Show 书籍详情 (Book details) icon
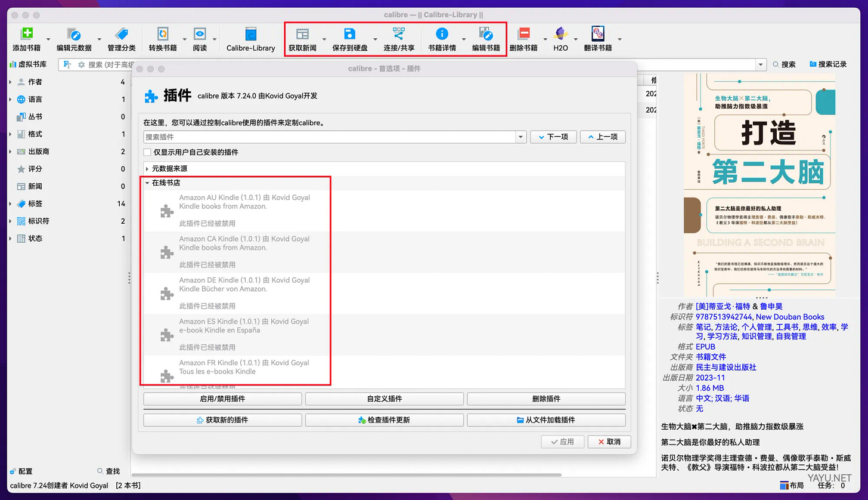868x500 pixels. (x=442, y=34)
